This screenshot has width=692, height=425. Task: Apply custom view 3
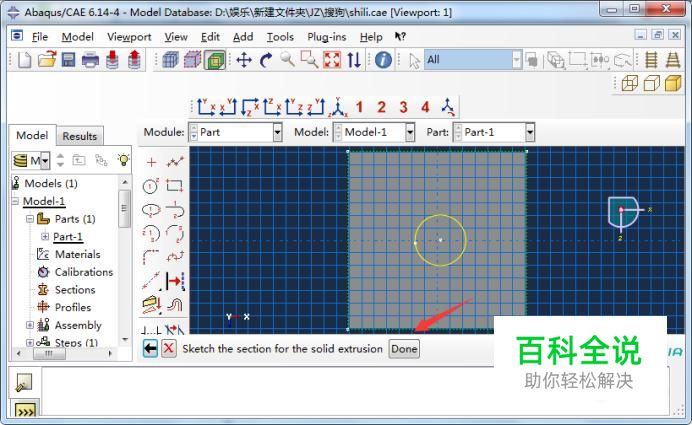(x=403, y=107)
